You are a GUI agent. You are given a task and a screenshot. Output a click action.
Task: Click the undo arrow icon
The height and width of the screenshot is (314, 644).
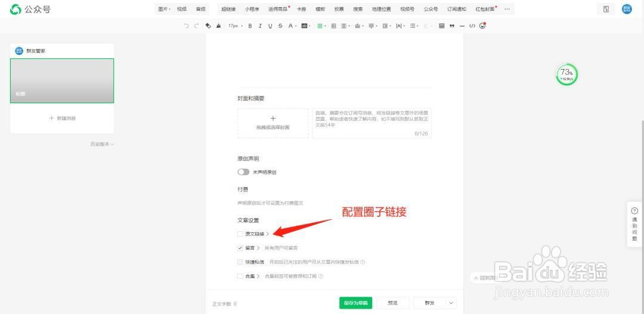pos(187,26)
